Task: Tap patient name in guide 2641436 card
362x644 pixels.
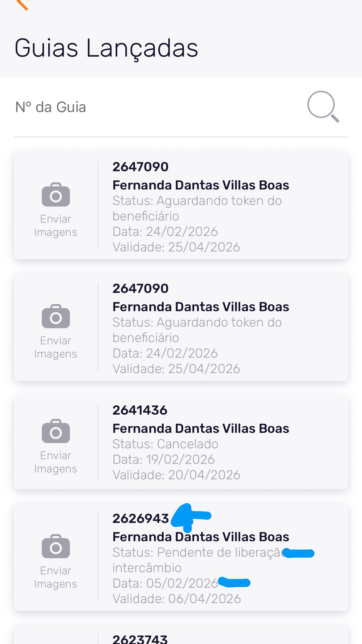Action: (200, 429)
